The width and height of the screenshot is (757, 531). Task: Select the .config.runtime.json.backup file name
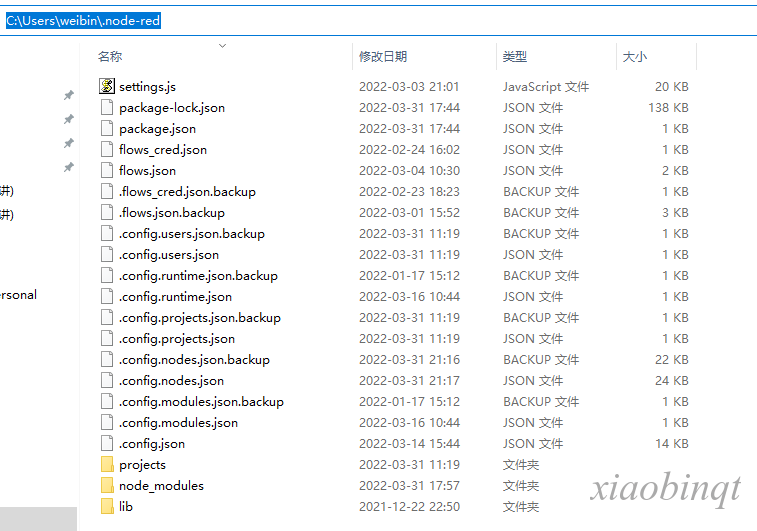[198, 276]
